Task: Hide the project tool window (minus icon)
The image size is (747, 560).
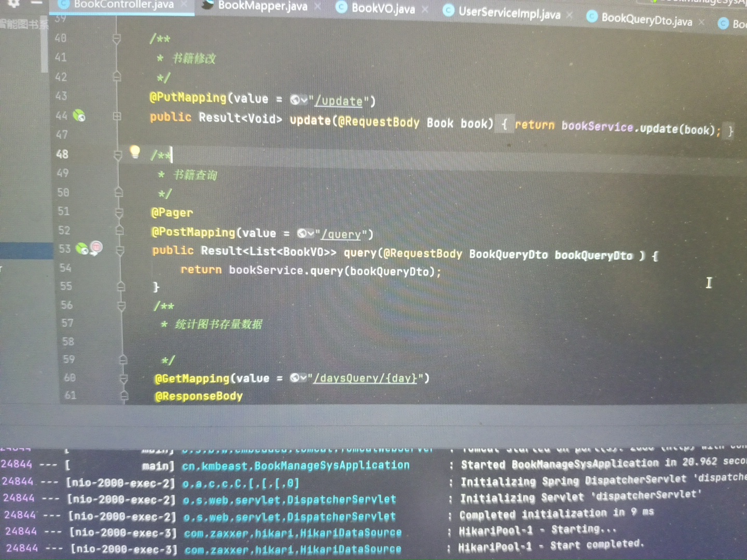Action: click(36, 3)
